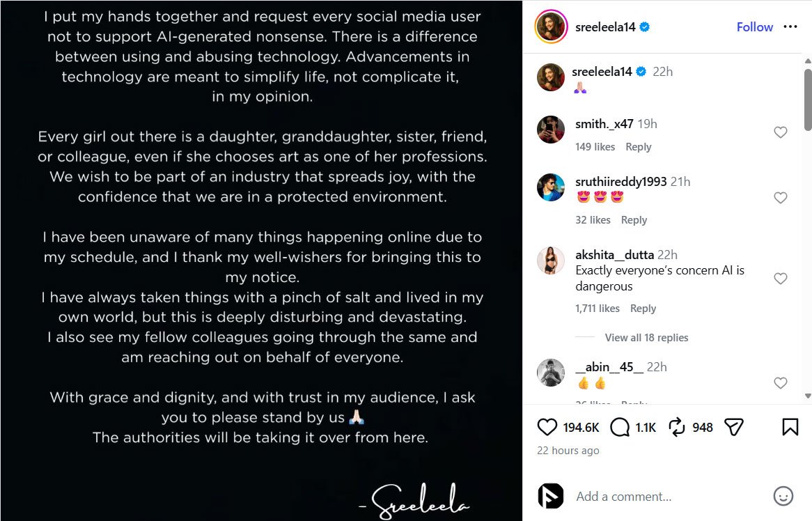Open akshita__dutta's profile avatar
Screen dimensions: 812x521
click(x=551, y=260)
